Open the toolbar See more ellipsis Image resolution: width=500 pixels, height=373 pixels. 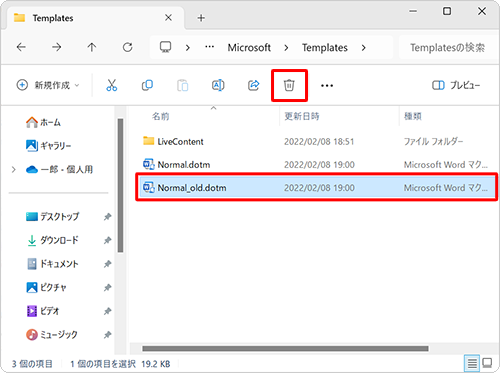(x=327, y=86)
